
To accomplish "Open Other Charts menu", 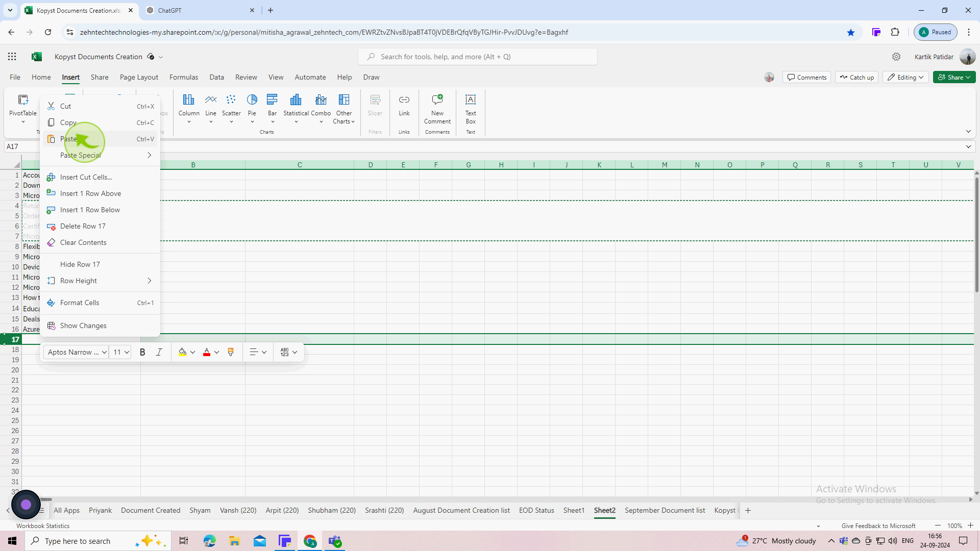I will click(344, 108).
